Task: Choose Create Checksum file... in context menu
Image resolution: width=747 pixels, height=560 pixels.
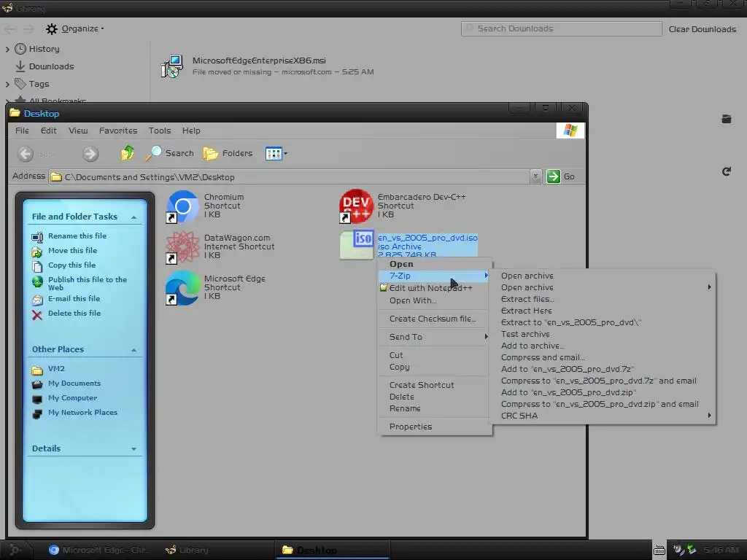Action: coord(434,319)
